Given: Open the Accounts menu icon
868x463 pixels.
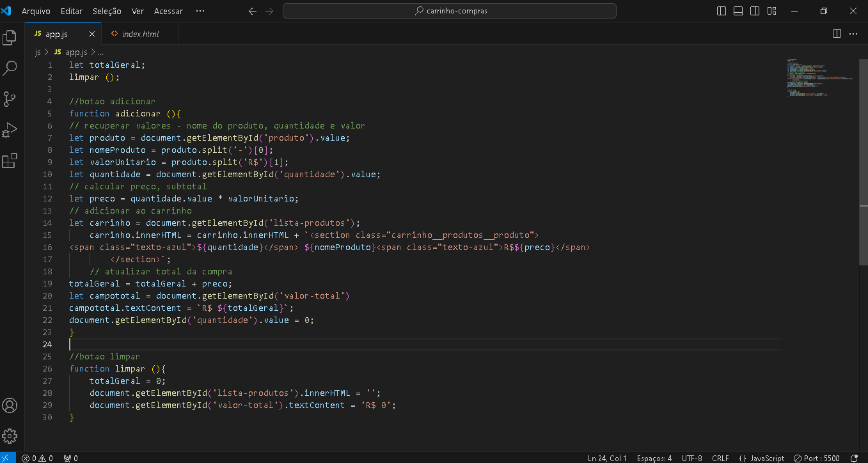Looking at the screenshot, I should click(10, 405).
